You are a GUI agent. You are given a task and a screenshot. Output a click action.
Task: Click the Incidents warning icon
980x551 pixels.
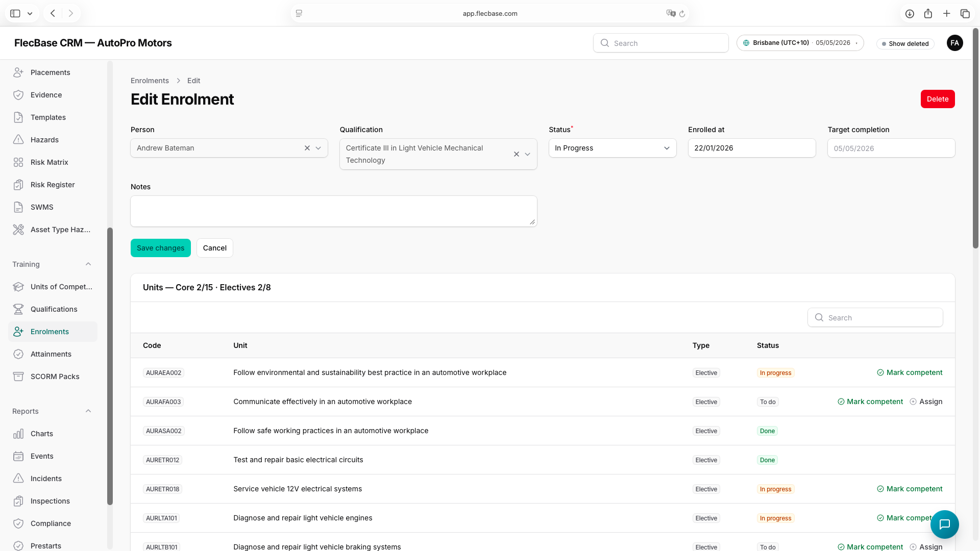tap(18, 479)
